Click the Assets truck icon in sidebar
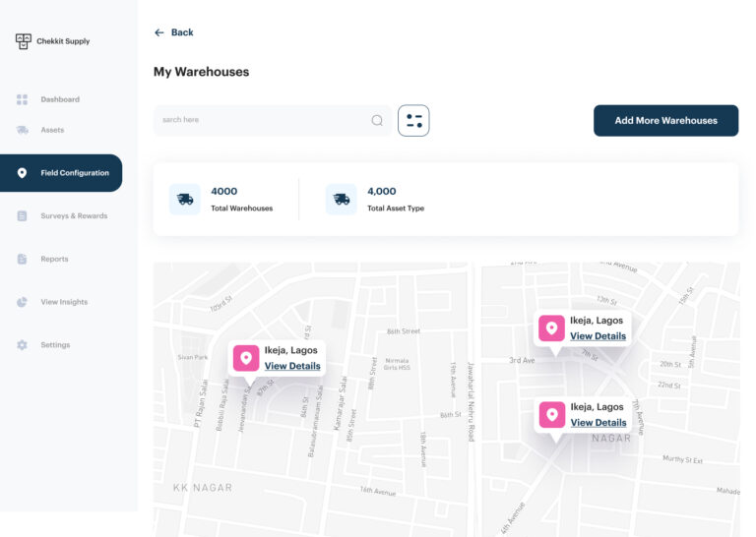Image resolution: width=756 pixels, height=537 pixels. (x=22, y=130)
